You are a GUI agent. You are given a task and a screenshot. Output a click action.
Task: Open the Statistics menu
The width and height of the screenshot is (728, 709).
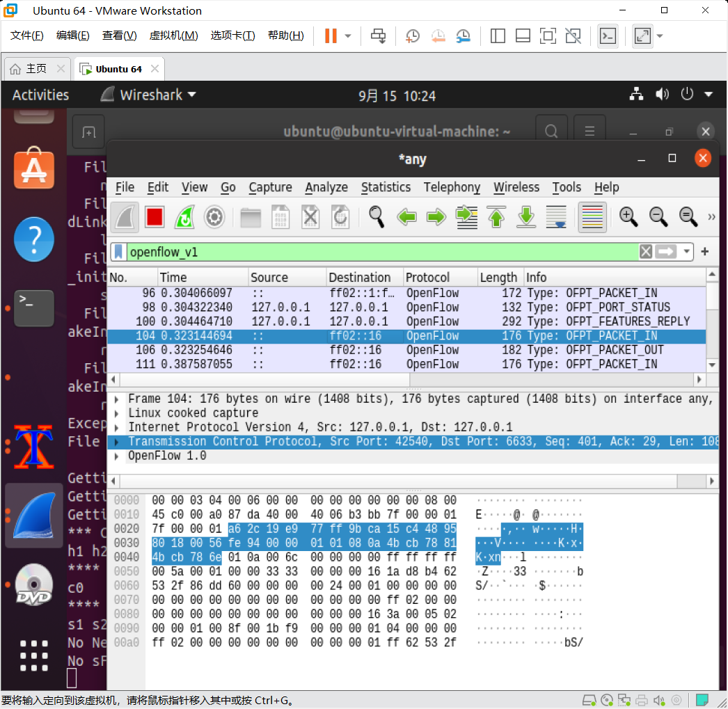coord(386,187)
